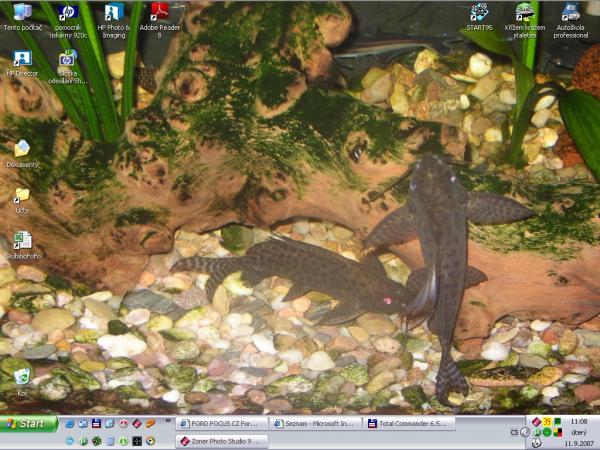Open the Dokumenty desktop folder
Image resolution: width=600 pixels, height=450 pixels.
22,149
